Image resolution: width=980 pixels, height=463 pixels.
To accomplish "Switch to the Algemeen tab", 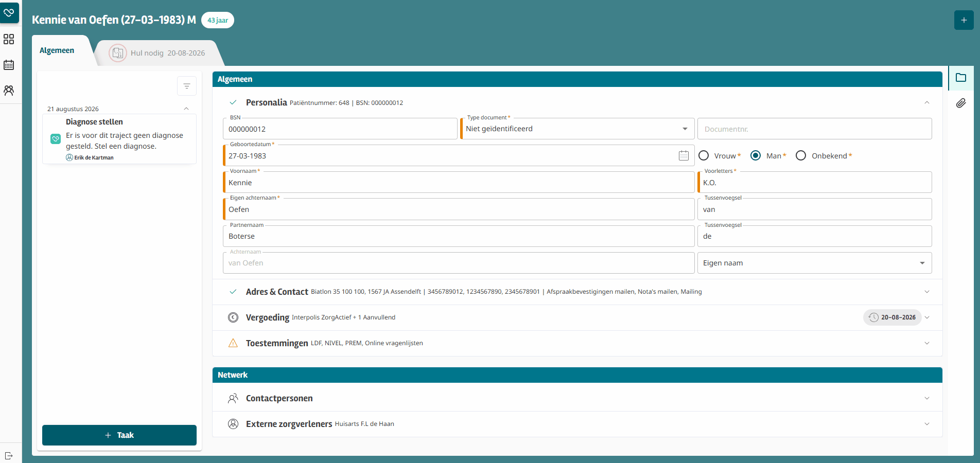I will [x=57, y=50].
